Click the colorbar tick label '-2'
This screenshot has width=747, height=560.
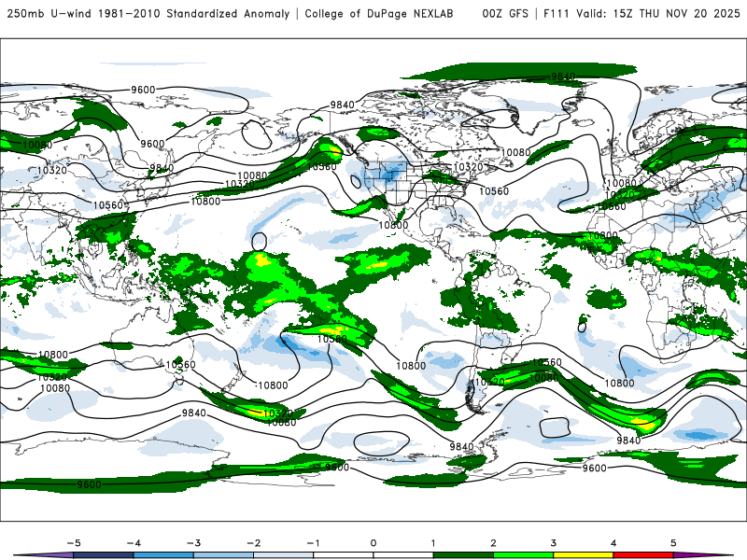click(253, 543)
